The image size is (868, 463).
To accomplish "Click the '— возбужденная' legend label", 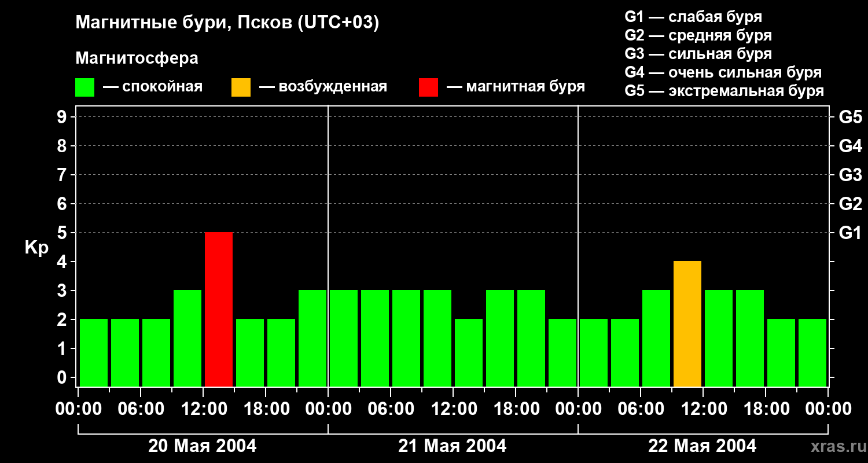I will [323, 87].
